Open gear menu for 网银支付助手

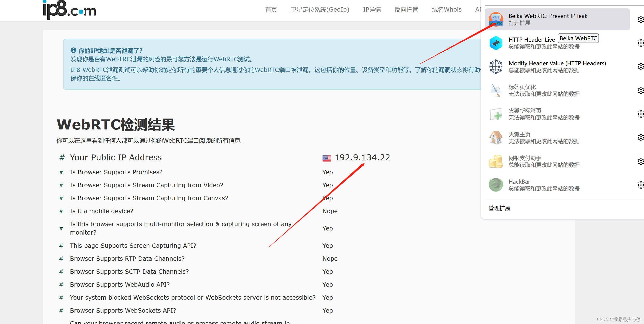(x=641, y=161)
